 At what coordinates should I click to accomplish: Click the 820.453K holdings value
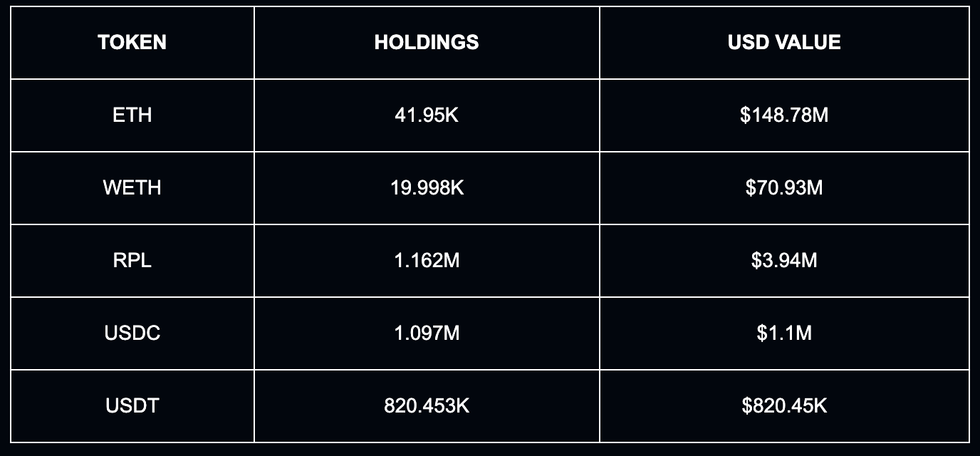click(x=427, y=405)
